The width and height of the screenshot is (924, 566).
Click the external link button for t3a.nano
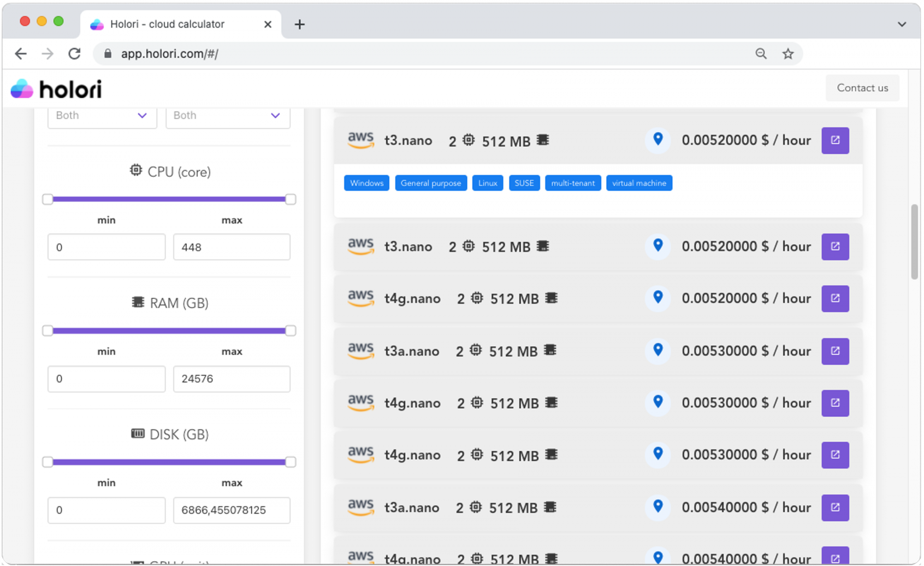(835, 350)
